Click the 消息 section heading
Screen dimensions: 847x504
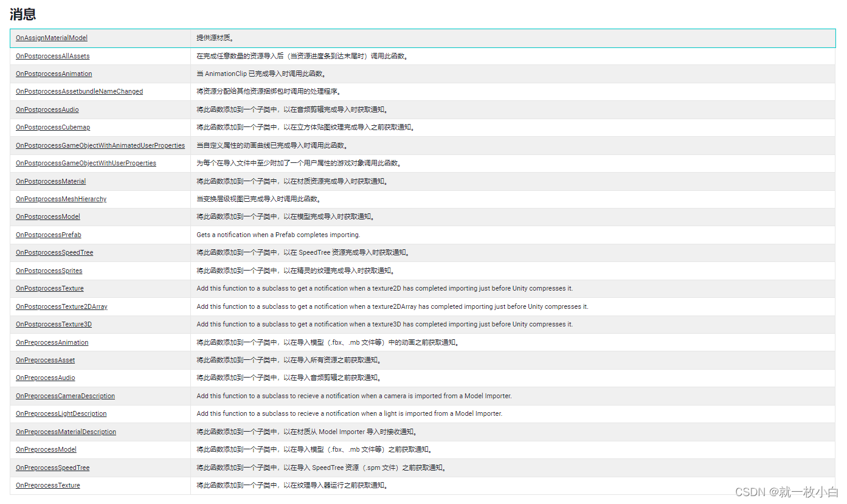[23, 14]
